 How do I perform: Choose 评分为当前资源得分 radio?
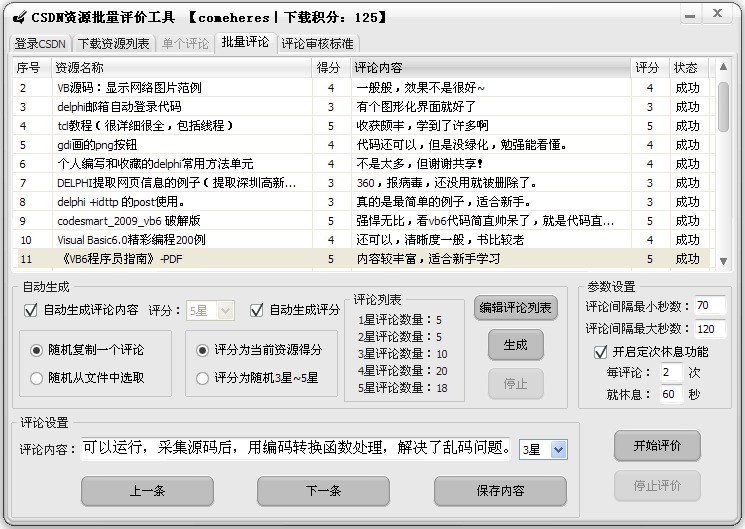pos(259,350)
